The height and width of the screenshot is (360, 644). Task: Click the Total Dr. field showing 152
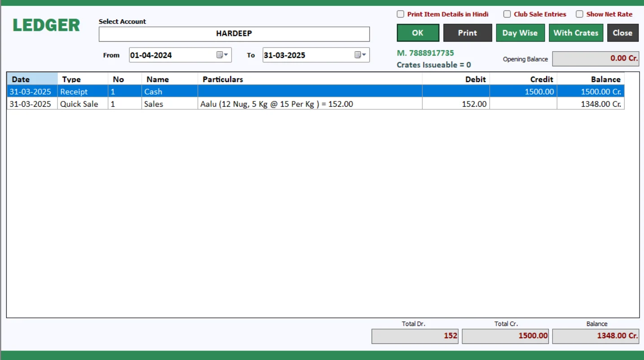pyautogui.click(x=415, y=336)
